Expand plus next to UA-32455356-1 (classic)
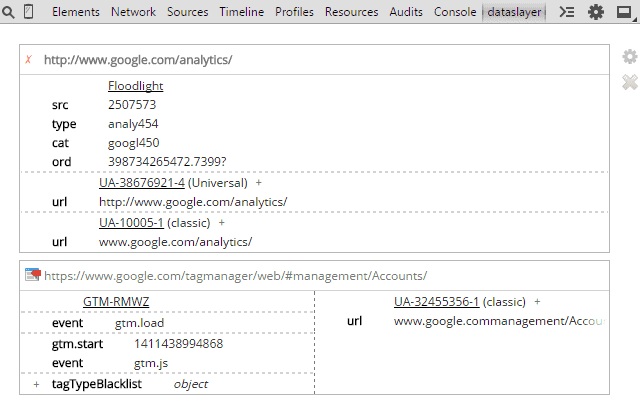 (538, 302)
